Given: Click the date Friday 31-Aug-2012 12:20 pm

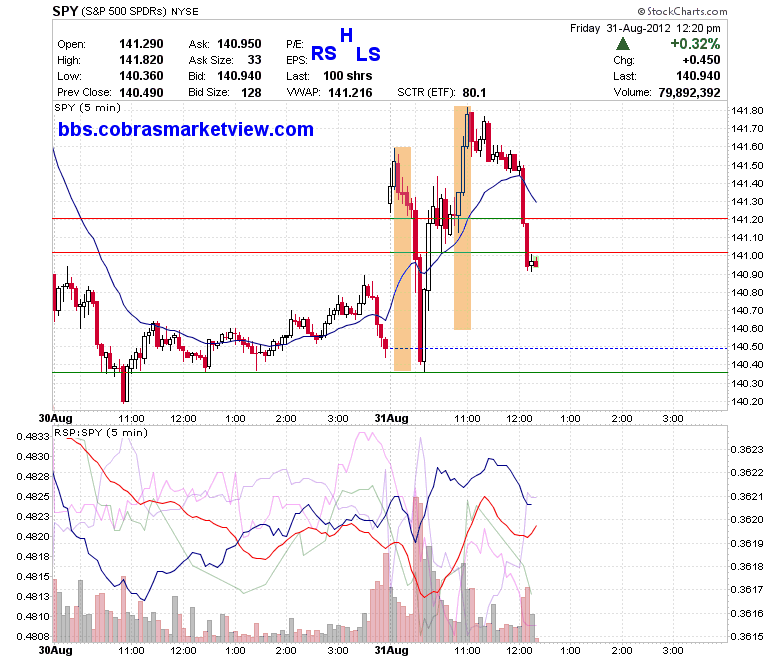Looking at the screenshot, I should pyautogui.click(x=645, y=28).
